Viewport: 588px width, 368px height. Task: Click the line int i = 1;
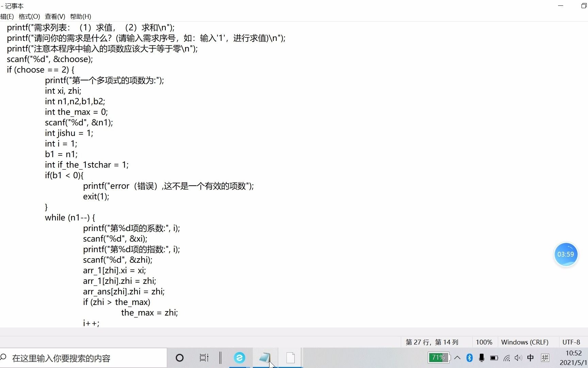61,143
